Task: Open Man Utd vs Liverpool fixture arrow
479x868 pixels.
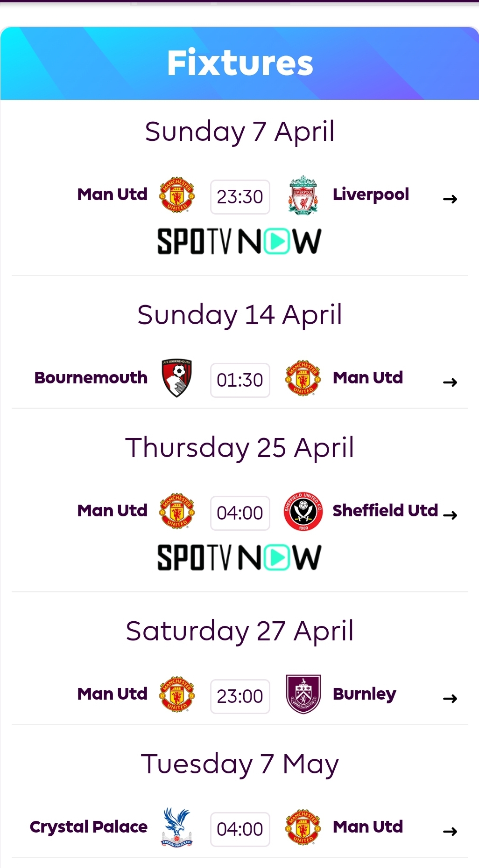Action: pos(450,199)
